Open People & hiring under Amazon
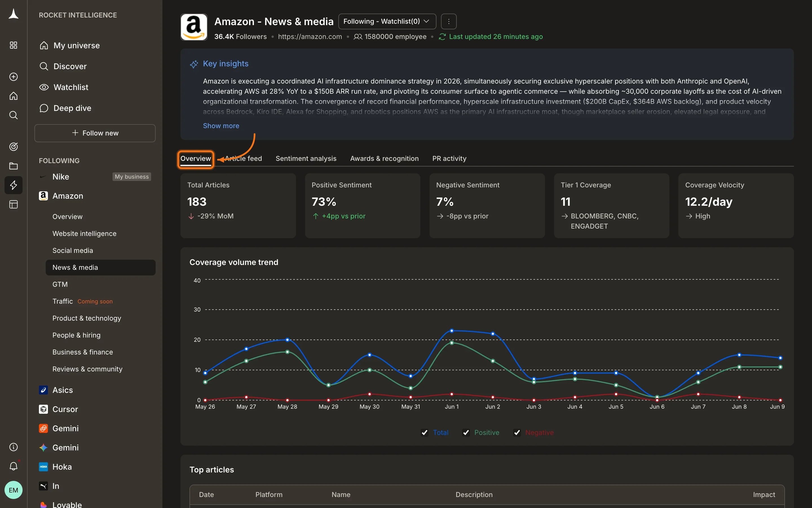The width and height of the screenshot is (812, 508). [76, 335]
